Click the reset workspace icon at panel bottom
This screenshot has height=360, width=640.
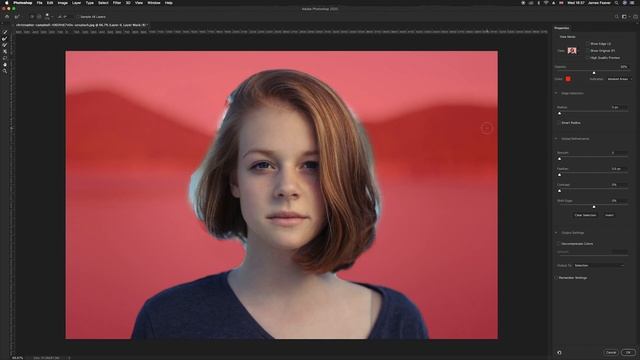[x=559, y=352]
